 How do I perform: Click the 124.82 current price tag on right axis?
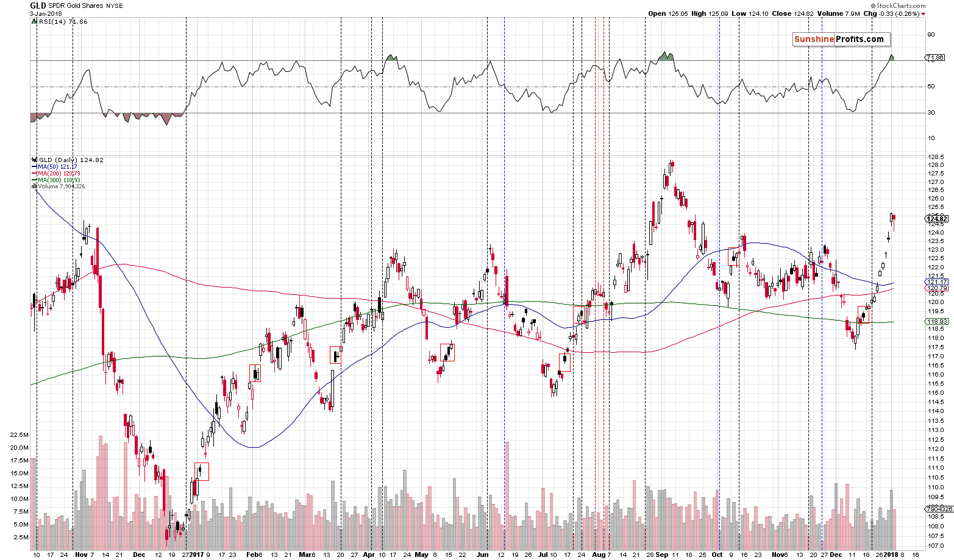coord(936,219)
